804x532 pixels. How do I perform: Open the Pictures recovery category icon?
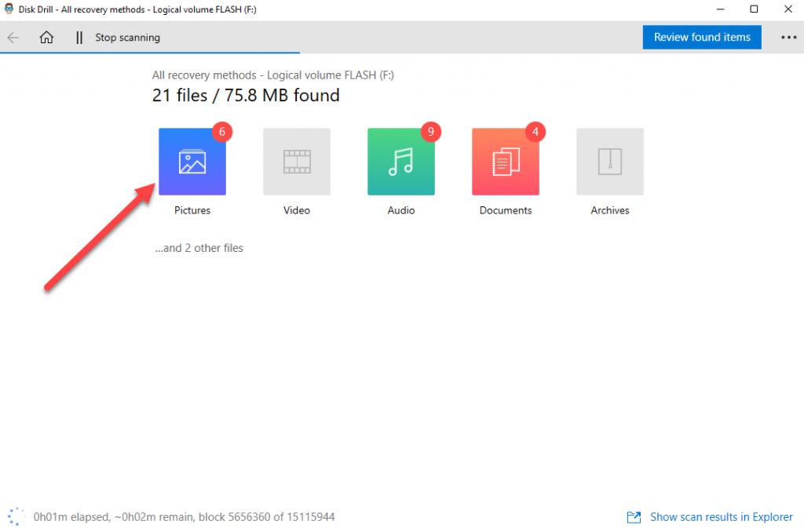coord(192,161)
